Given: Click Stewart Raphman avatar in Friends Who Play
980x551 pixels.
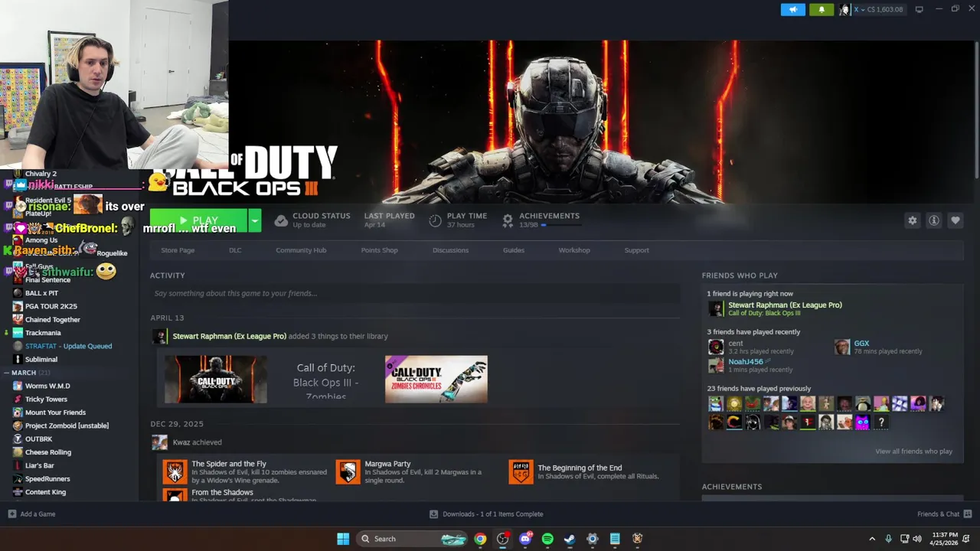Looking at the screenshot, I should pos(715,308).
